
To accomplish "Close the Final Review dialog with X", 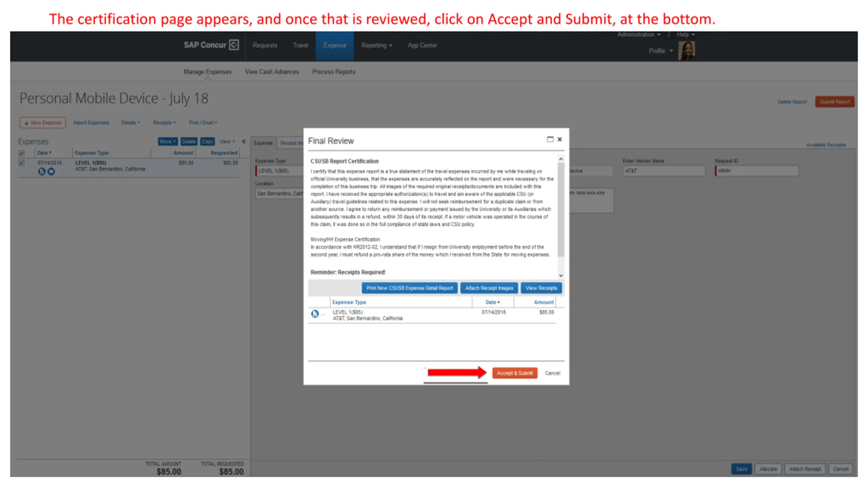I will 560,139.
